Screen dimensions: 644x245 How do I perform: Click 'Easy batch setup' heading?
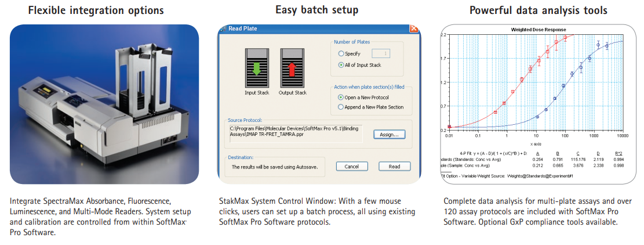point(316,9)
